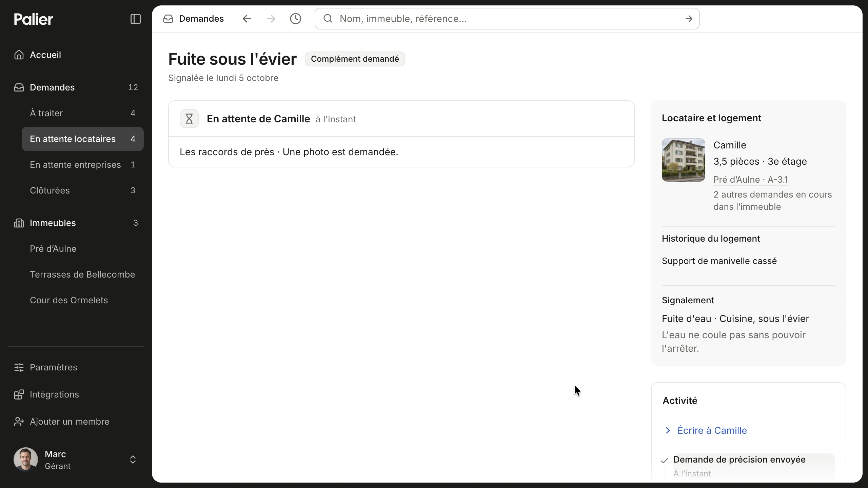Screen dimensions: 868x488
Task: Click the Demandes inbox icon in sidebar
Action: pos(19,87)
